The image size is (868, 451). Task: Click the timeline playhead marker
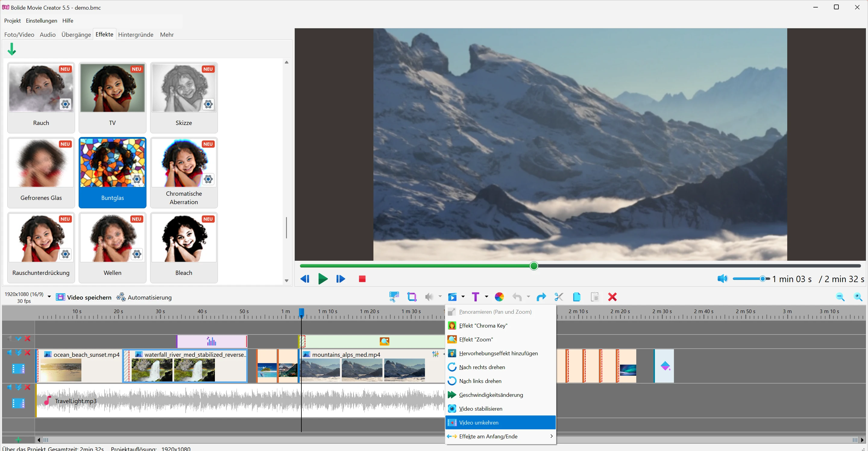pyautogui.click(x=302, y=312)
